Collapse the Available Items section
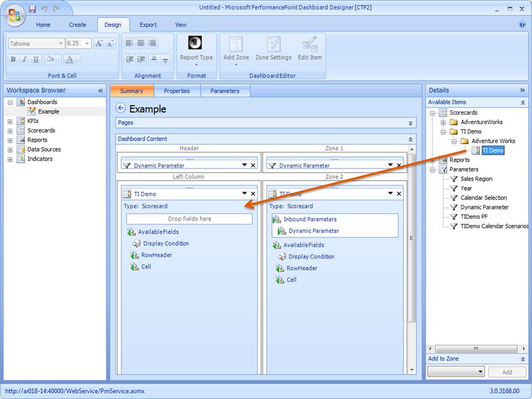 [x=523, y=103]
